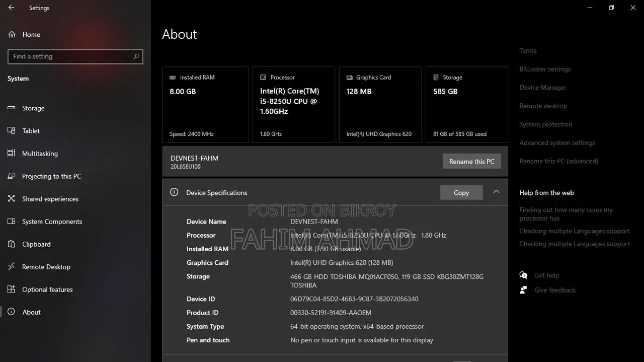Viewport: 644px width, 362px height.
Task: Collapse the Device Specifications section
Action: click(496, 192)
